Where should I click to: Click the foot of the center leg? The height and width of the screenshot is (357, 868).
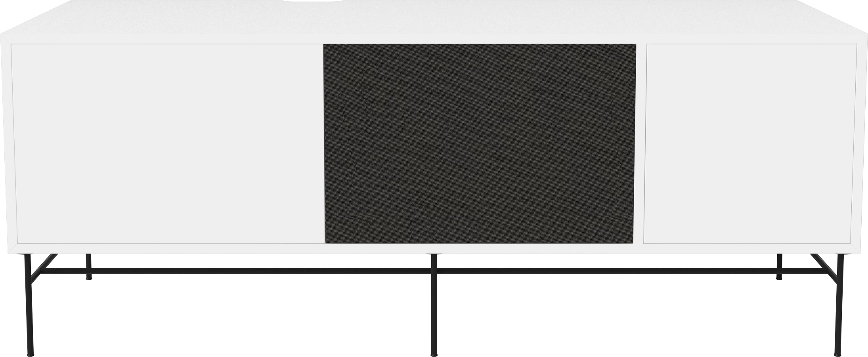434,353
